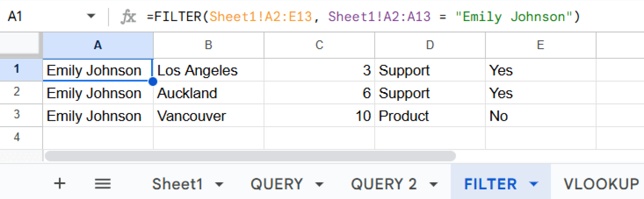Screen dimensions: 644x199
Task: Select column header A
Action: (x=97, y=45)
